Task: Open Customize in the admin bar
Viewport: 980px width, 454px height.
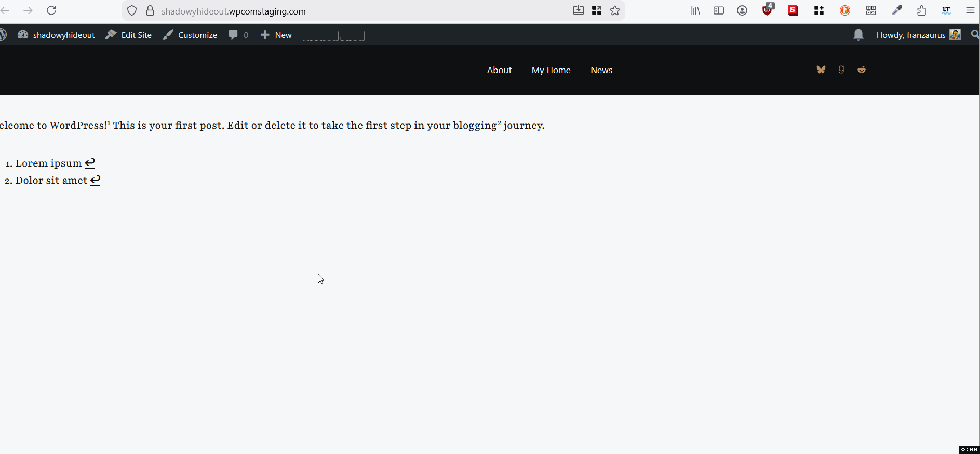Action: click(x=190, y=35)
